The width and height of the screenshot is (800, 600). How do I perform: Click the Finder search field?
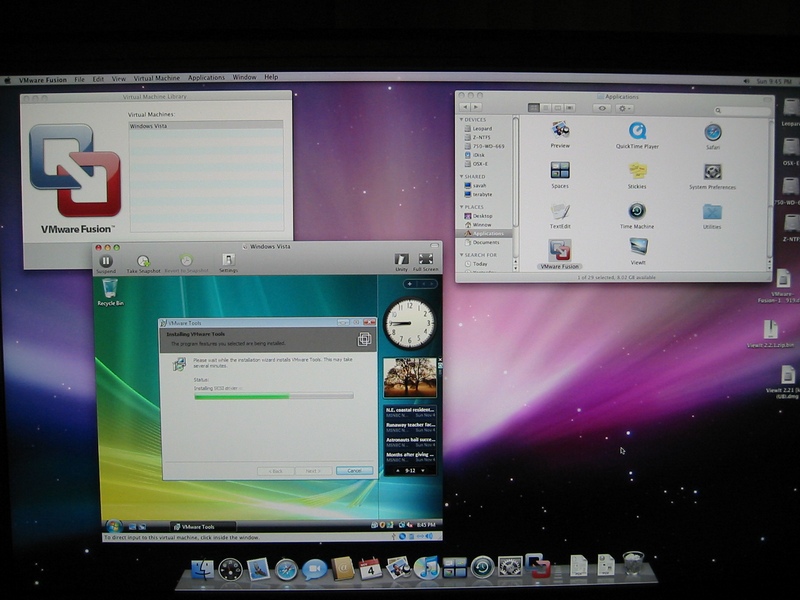click(x=741, y=110)
